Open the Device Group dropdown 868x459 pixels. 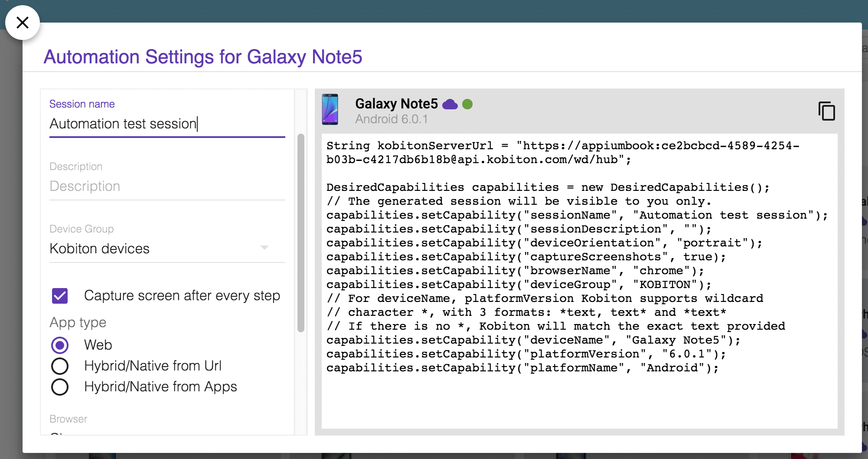[167, 249]
